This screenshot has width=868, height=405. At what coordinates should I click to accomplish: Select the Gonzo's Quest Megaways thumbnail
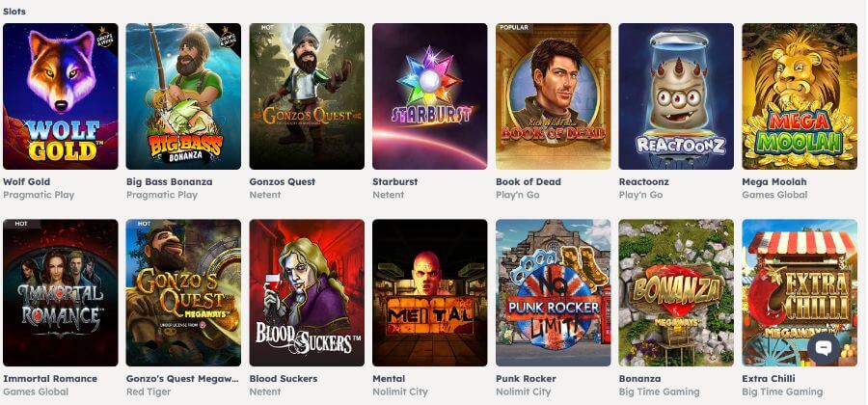183,293
